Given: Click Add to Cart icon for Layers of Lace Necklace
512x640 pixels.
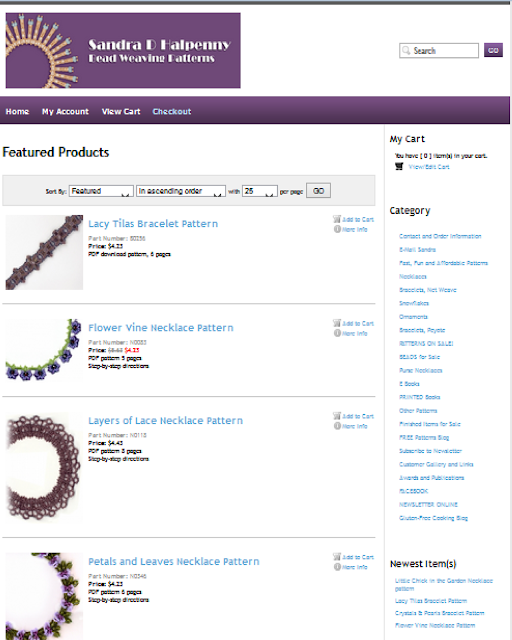Looking at the screenshot, I should [x=337, y=416].
